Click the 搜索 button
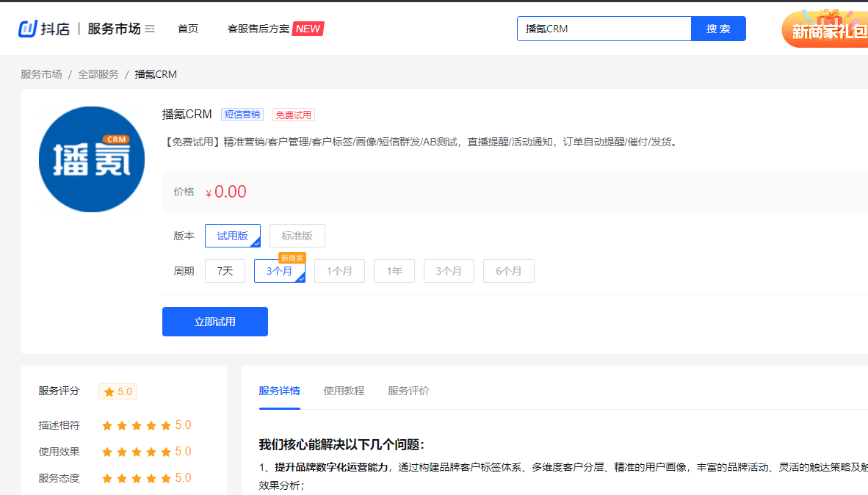This screenshot has width=868, height=495. tap(718, 29)
